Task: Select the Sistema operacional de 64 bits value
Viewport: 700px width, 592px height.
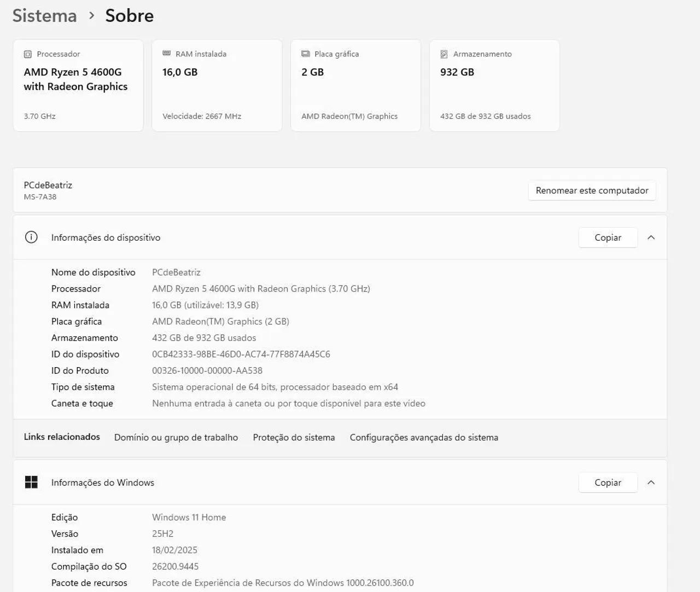Action: coord(275,387)
